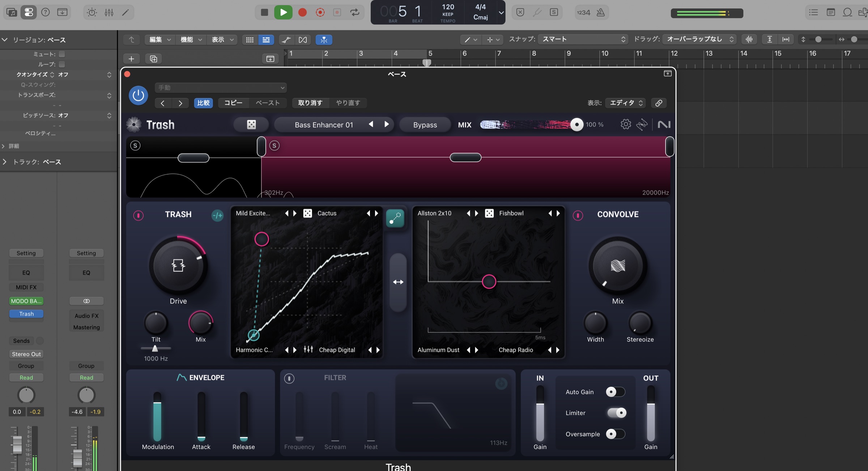This screenshot has width=868, height=471.
Task: Click the Native Instruments logo icon
Action: (x=664, y=124)
